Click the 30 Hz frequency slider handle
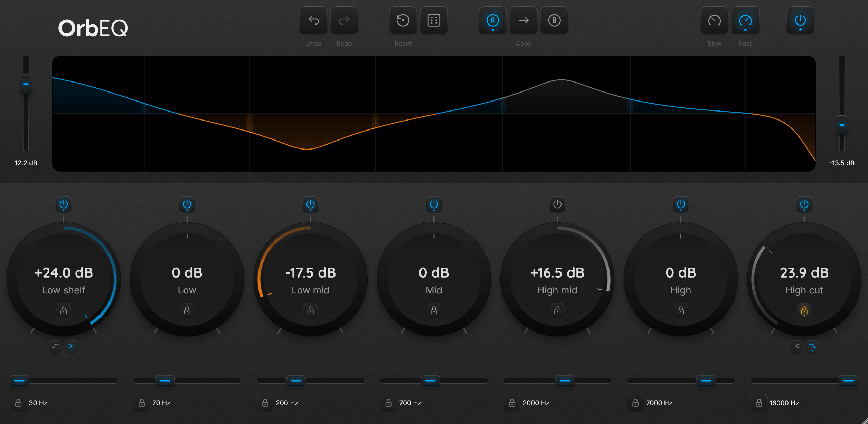 [x=19, y=380]
